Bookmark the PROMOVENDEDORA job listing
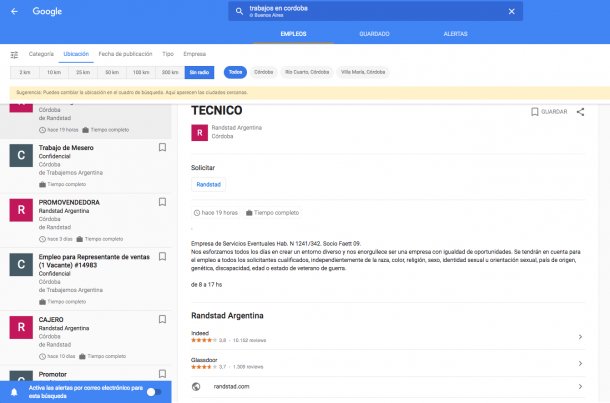610x403 pixels. point(162,202)
